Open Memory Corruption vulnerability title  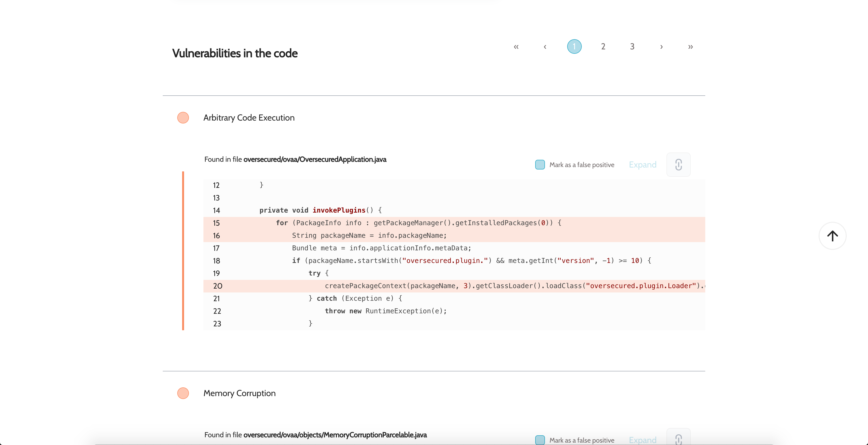coord(239,393)
